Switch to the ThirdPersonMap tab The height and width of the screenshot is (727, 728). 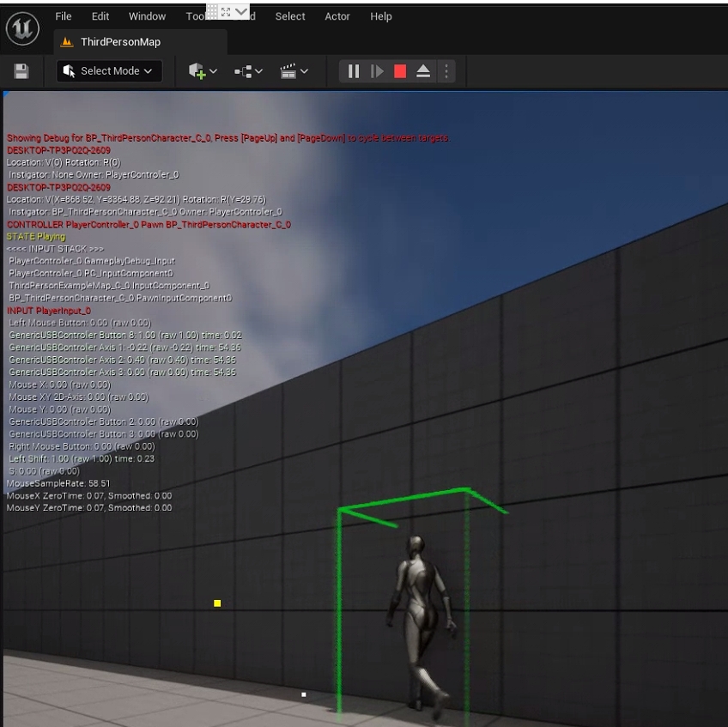coord(120,42)
